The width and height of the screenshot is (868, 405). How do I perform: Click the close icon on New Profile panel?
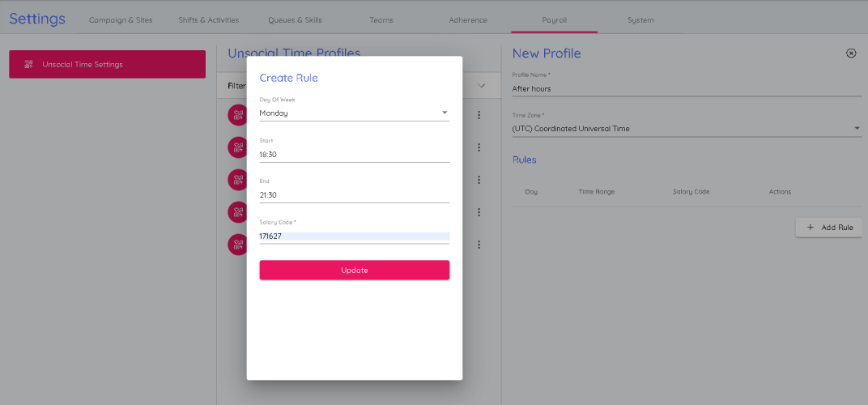[851, 53]
